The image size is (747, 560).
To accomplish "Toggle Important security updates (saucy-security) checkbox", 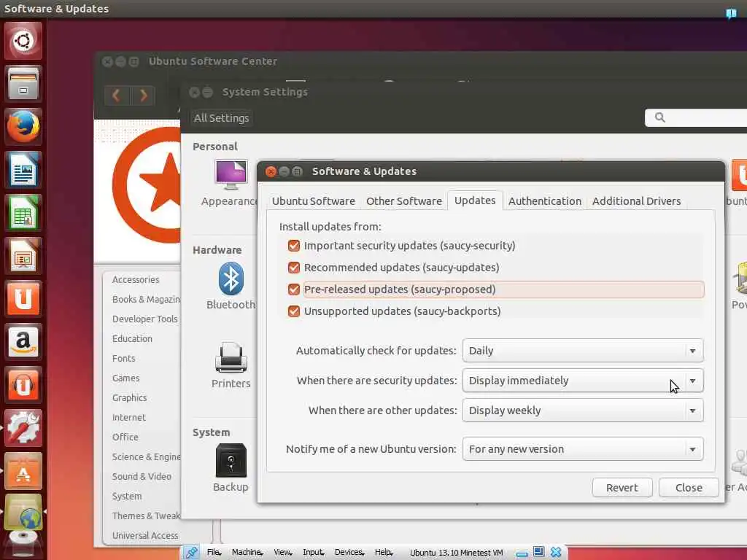I will [x=294, y=246].
